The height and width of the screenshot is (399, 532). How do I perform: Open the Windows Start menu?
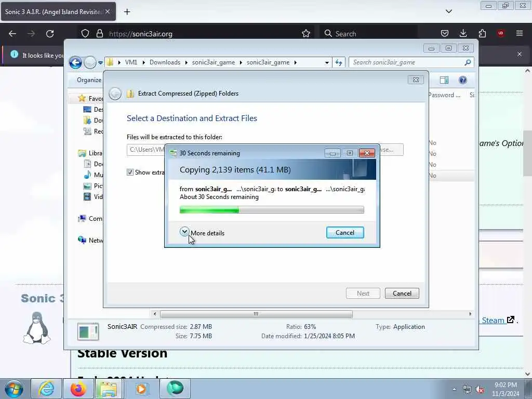click(x=14, y=389)
